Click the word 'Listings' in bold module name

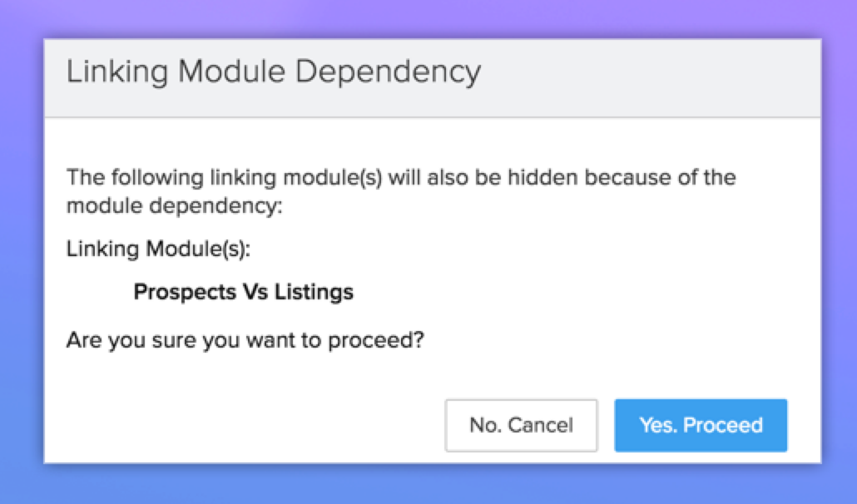pyautogui.click(x=320, y=292)
